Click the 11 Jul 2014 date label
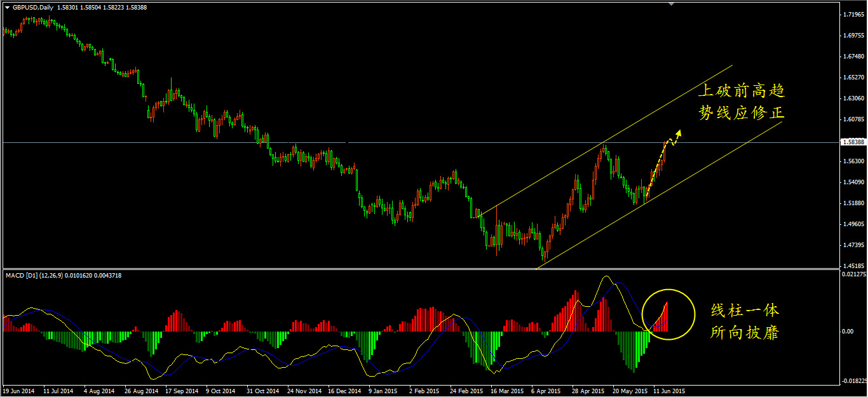Image resolution: width=868 pixels, height=397 pixels. coord(58,391)
